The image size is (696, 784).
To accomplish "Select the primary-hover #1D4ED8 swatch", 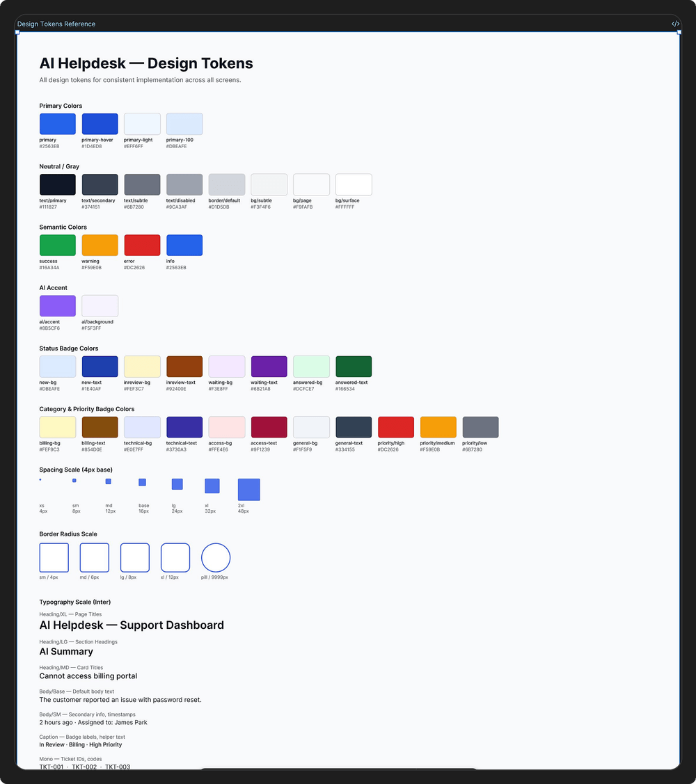I will click(100, 124).
